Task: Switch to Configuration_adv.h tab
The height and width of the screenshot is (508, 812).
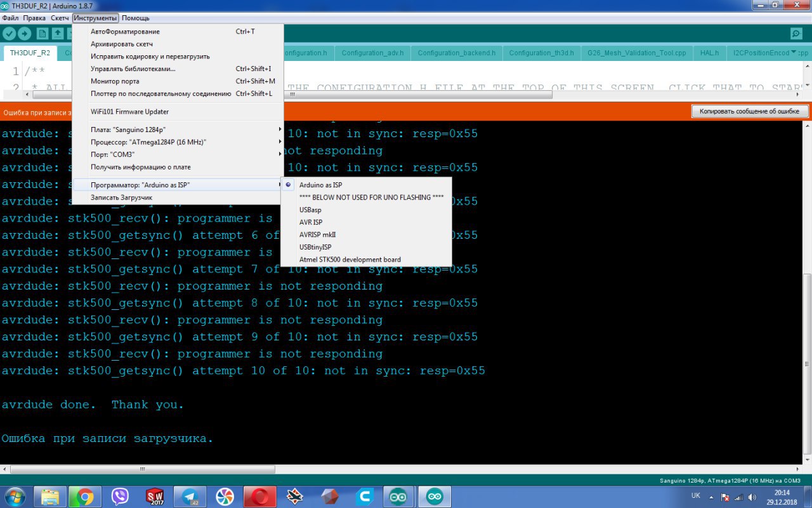Action: [x=372, y=53]
